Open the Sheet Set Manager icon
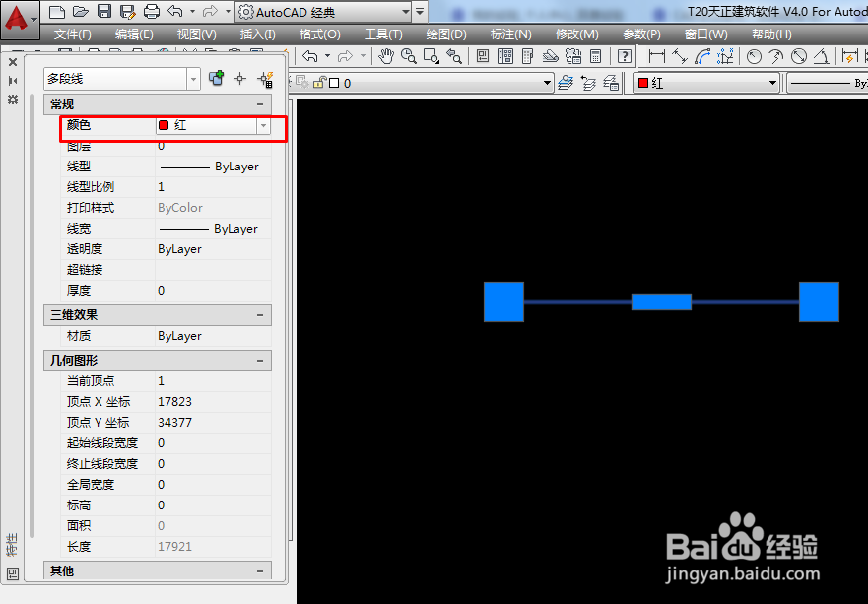The width and height of the screenshot is (868, 604). point(550,56)
